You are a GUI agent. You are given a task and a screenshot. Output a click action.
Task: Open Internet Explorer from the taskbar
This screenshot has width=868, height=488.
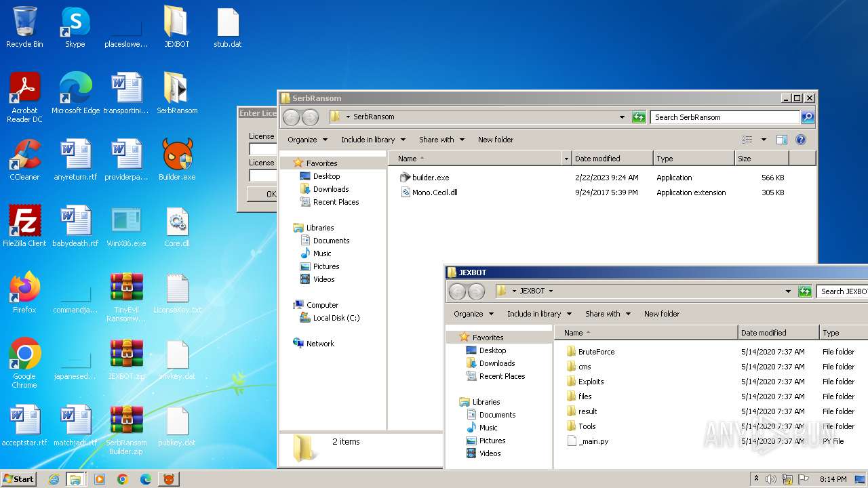coord(54,479)
